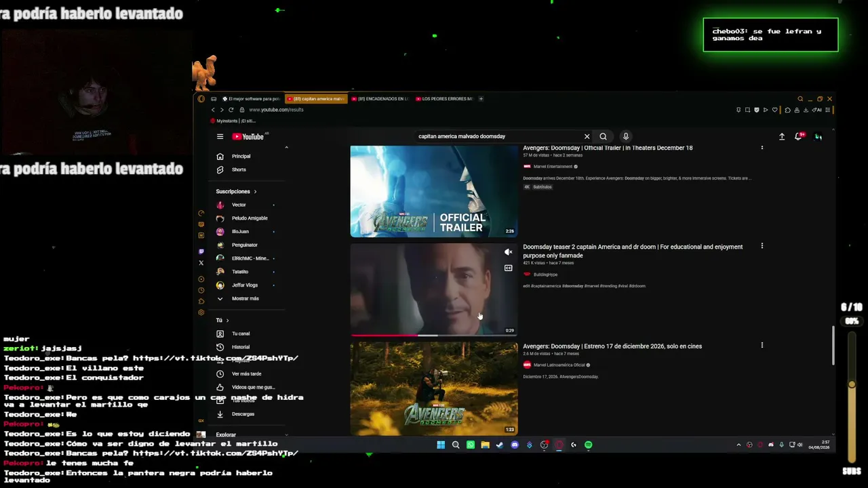Show hidden system tray icons

(x=738, y=445)
